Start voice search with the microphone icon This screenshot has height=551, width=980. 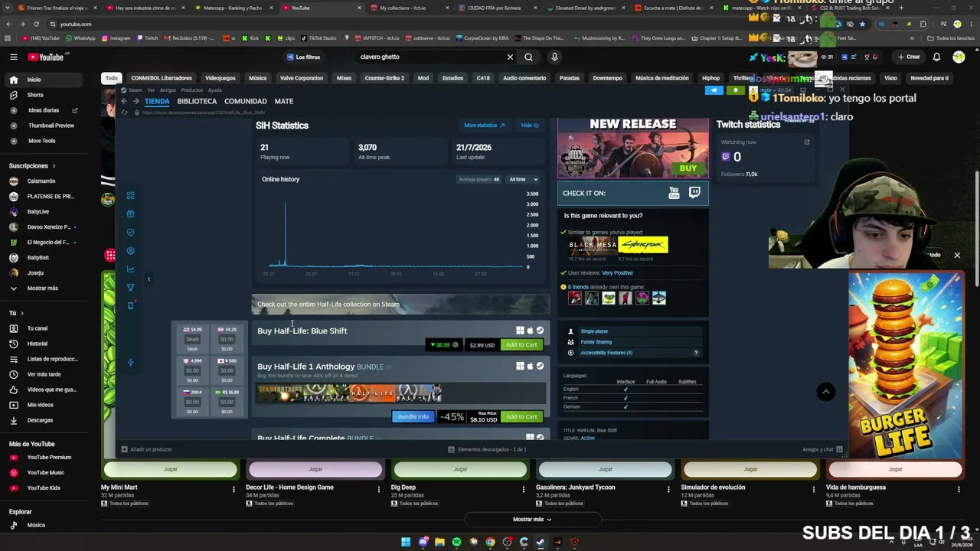[554, 57]
